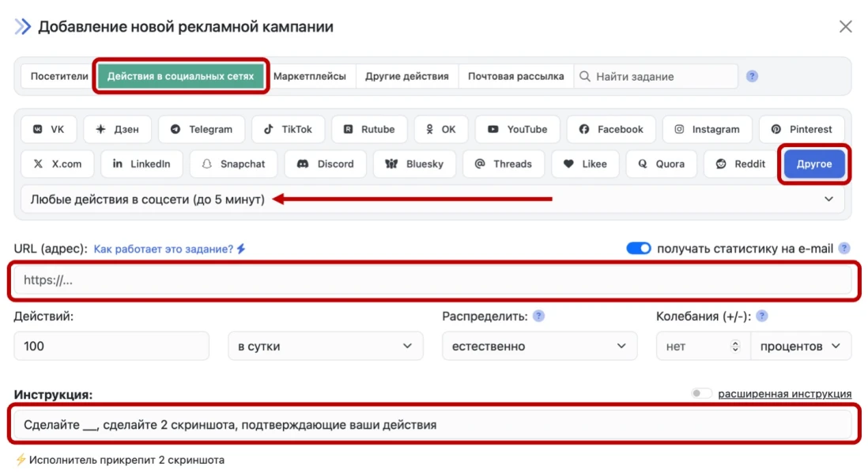Open the 'в сутки' period dropdown
This screenshot has width=868, height=474.
325,346
